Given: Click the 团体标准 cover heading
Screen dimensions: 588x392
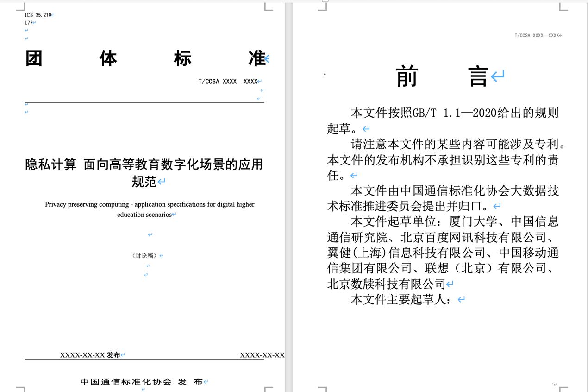Looking at the screenshot, I should 145,59.
